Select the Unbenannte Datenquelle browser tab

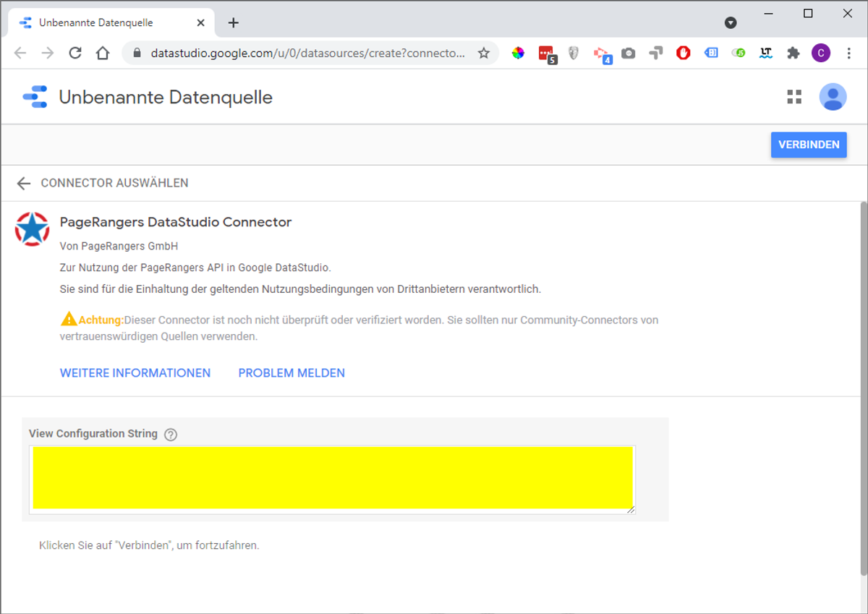111,22
